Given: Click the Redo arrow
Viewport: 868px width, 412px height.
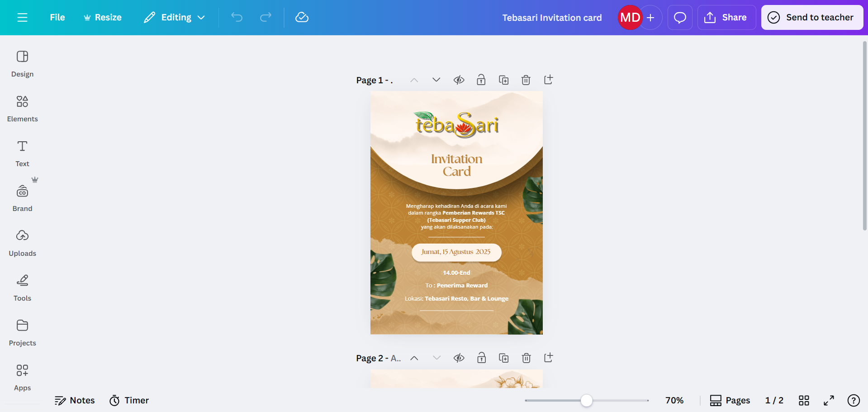Looking at the screenshot, I should coord(266,17).
